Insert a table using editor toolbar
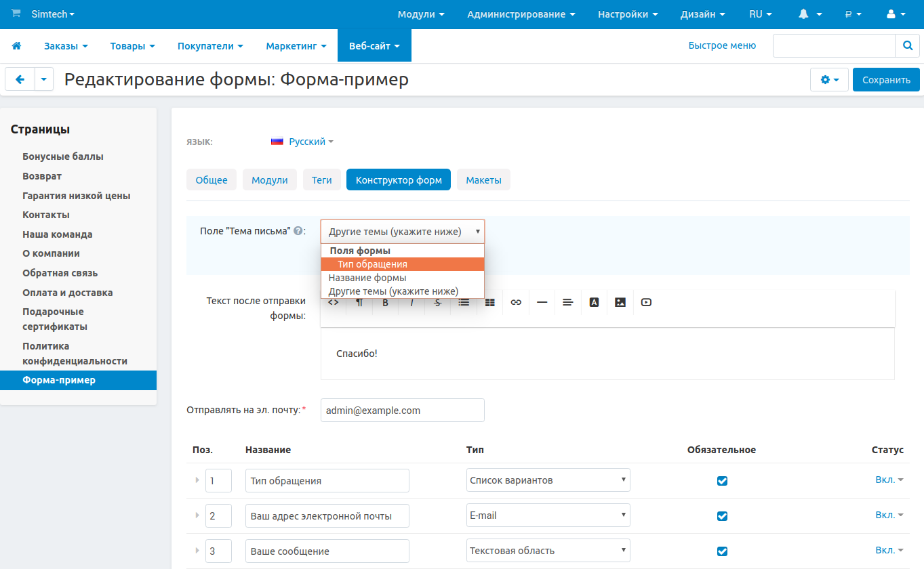The width and height of the screenshot is (924, 569). 490,303
